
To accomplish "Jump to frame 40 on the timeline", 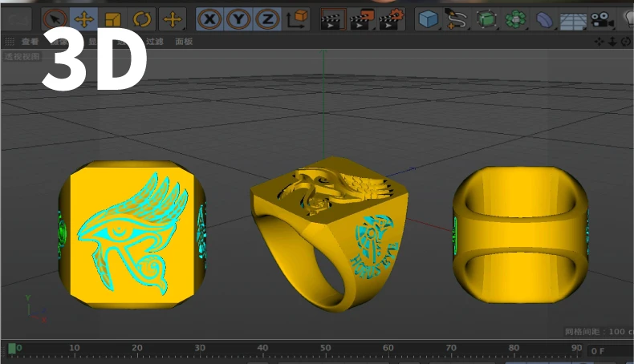I will point(262,348).
